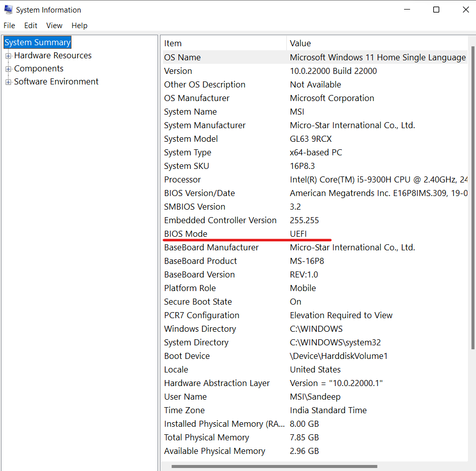Click the GL63 9RCX value
Image resolution: width=476 pixels, height=471 pixels.
tap(311, 139)
